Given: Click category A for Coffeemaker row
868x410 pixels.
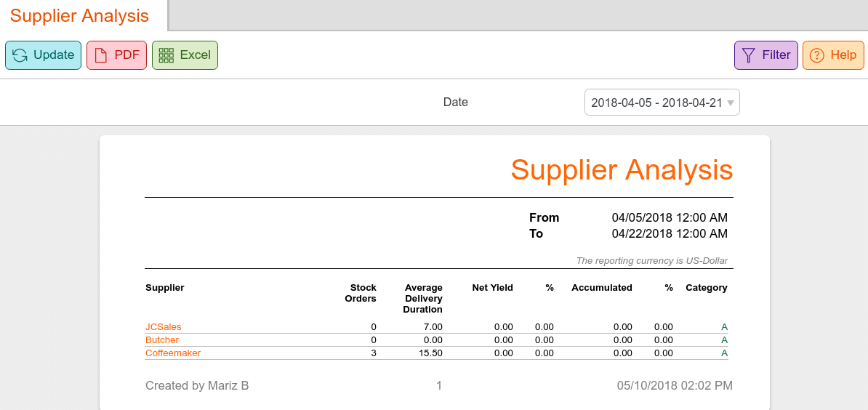Looking at the screenshot, I should coord(724,353).
